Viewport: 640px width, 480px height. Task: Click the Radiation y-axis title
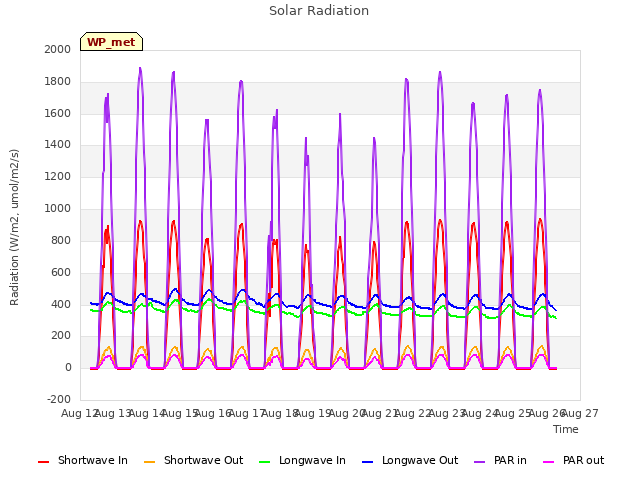pos(14,227)
